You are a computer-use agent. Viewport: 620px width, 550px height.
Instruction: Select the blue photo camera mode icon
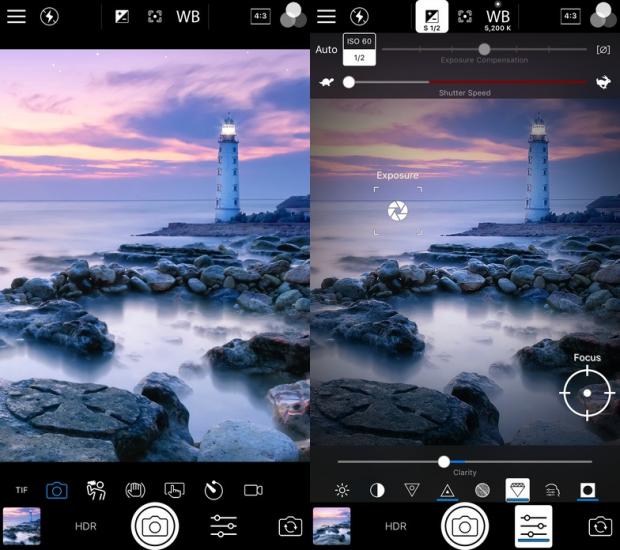tap(57, 490)
